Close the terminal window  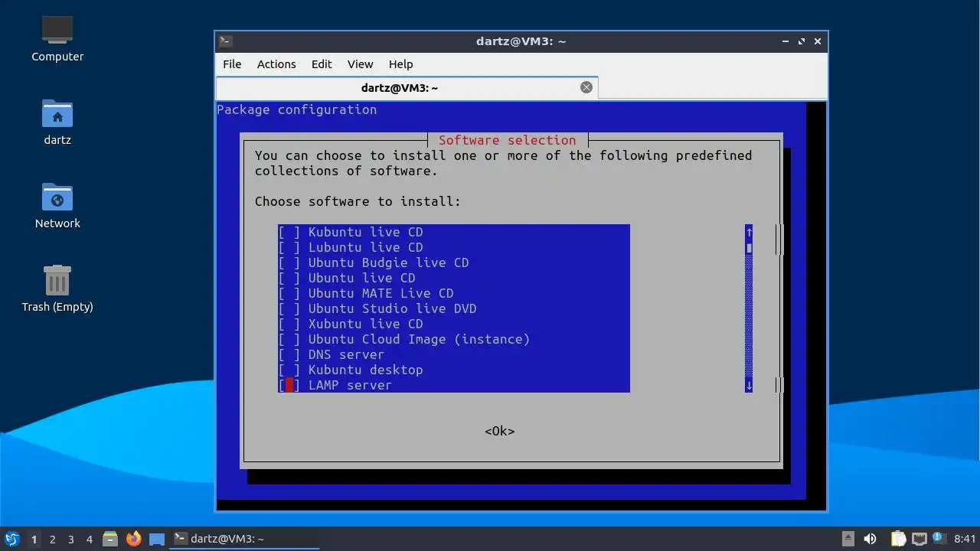(x=818, y=41)
